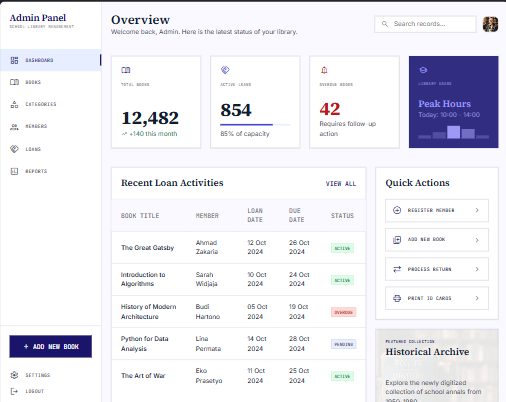Open View All loan activities link

341,184
